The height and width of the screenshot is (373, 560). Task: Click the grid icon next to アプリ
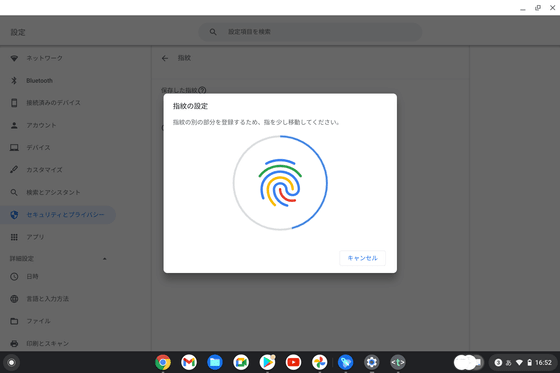[14, 237]
